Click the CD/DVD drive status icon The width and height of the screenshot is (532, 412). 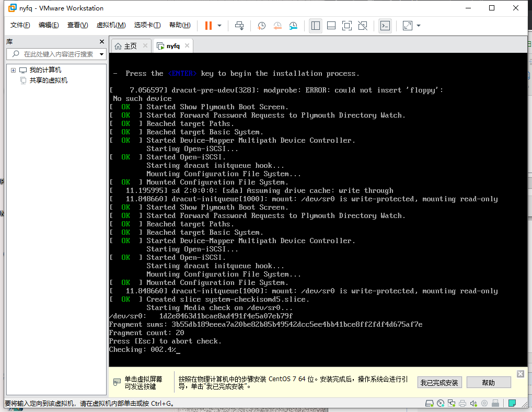(x=441, y=403)
